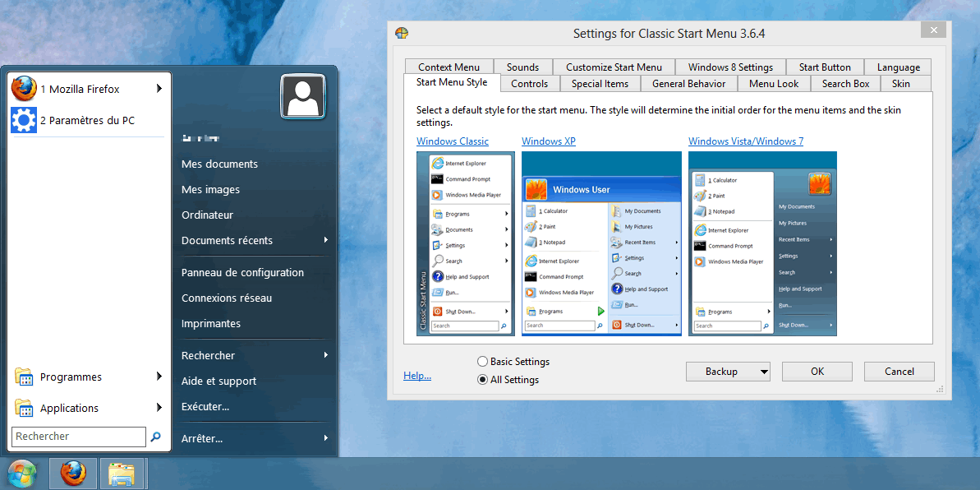
Task: Switch to the Language tab
Action: 898,67
